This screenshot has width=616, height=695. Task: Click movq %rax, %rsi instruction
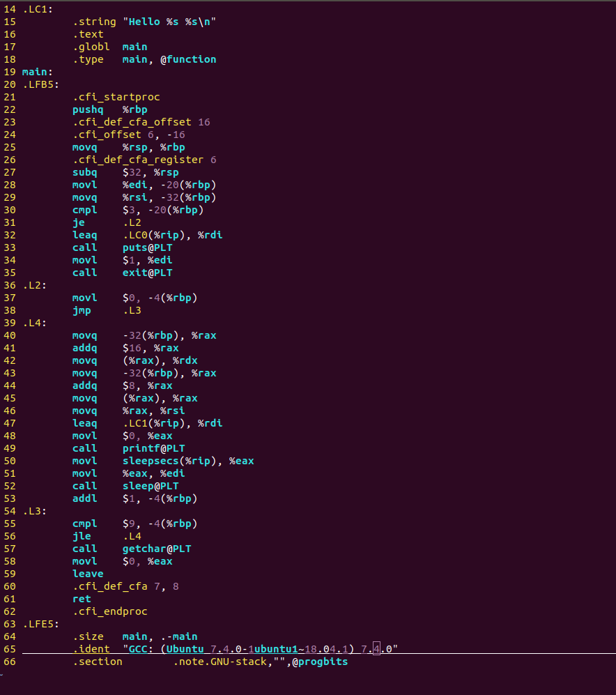129,411
